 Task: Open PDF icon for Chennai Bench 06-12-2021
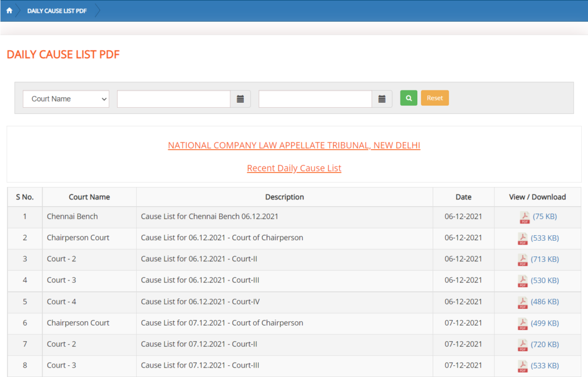coord(524,217)
